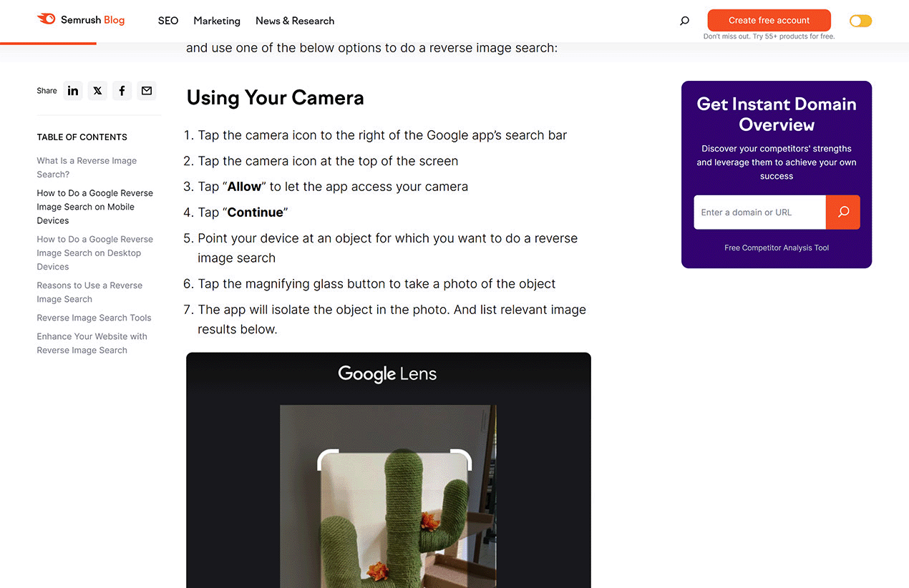Open the SEO menu item
Screen dimensions: 909x588
167,21
